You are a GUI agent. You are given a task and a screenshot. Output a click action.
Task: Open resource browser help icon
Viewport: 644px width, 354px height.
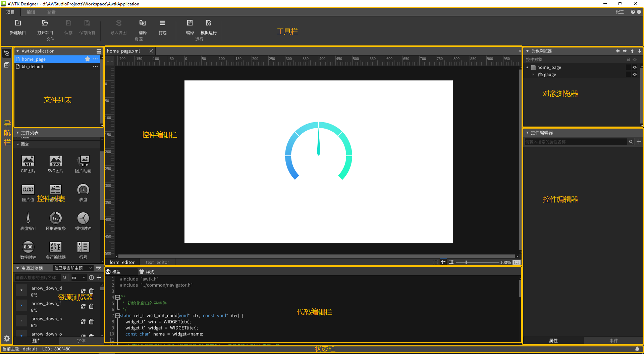click(91, 277)
